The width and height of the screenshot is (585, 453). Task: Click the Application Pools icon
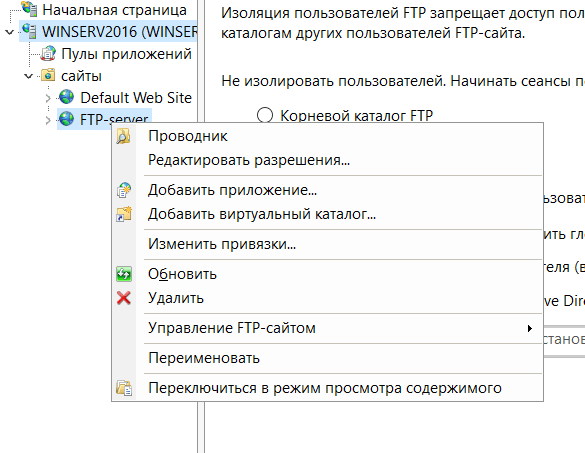(48, 54)
